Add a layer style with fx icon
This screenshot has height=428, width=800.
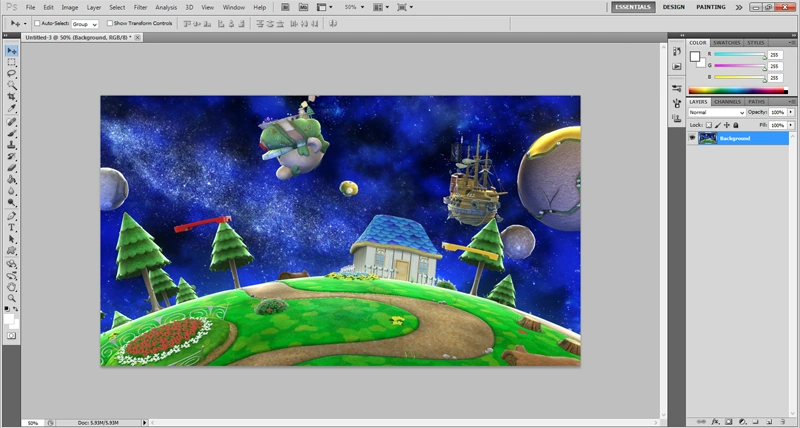pos(715,422)
